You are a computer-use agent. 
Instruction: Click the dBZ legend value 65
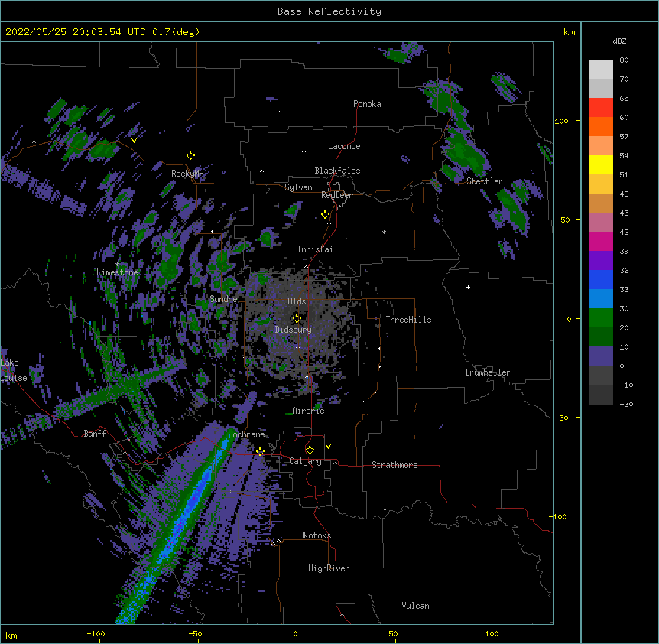click(624, 99)
